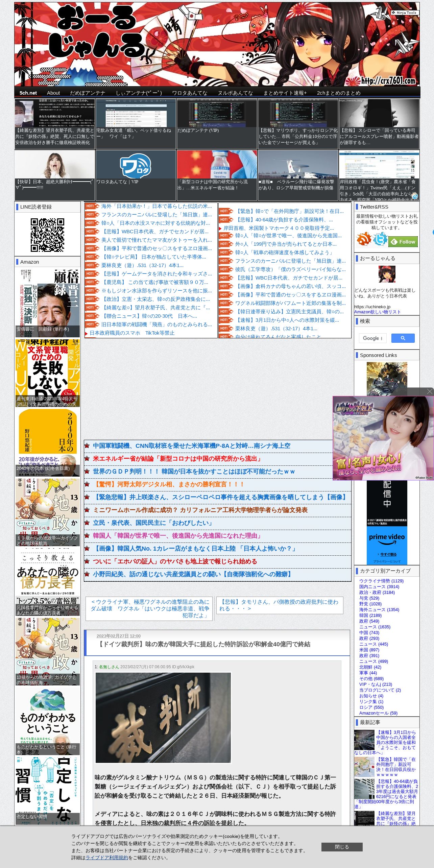
Task: Open the About menu item
Action: (53, 93)
